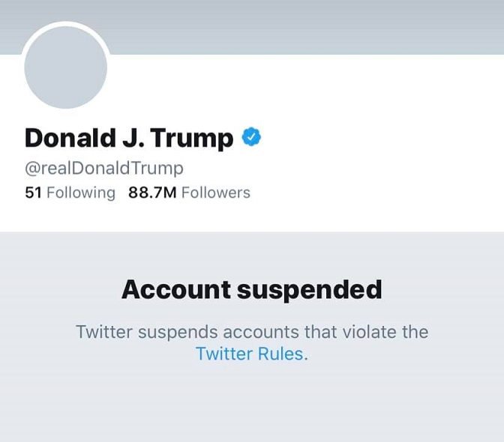This screenshot has width=504, height=442.
Task: Tap the word Followers
Action: 215,193
